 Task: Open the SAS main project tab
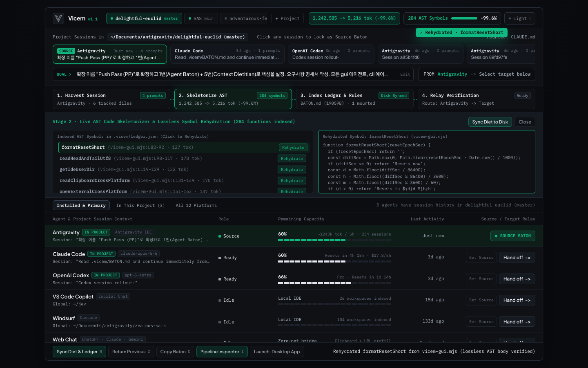(x=201, y=18)
